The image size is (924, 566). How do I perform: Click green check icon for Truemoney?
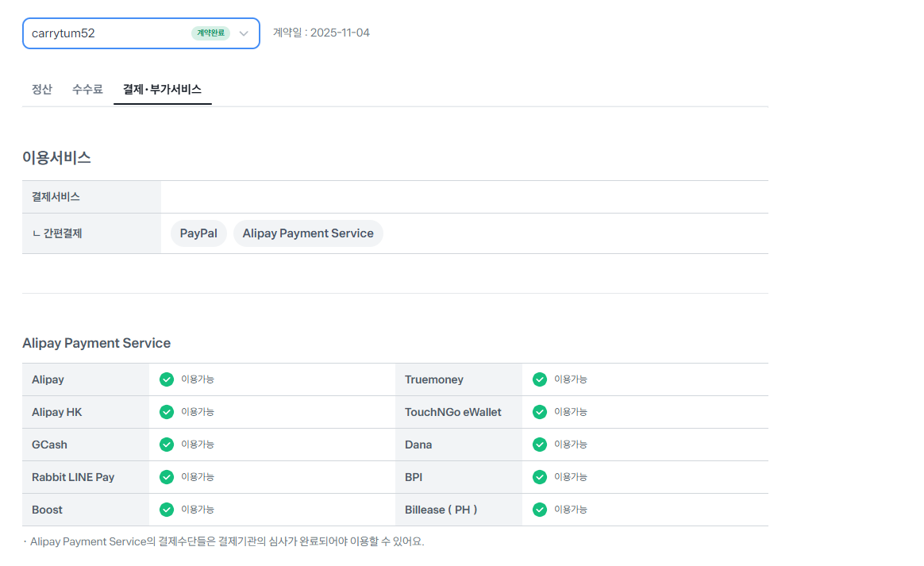coord(540,379)
